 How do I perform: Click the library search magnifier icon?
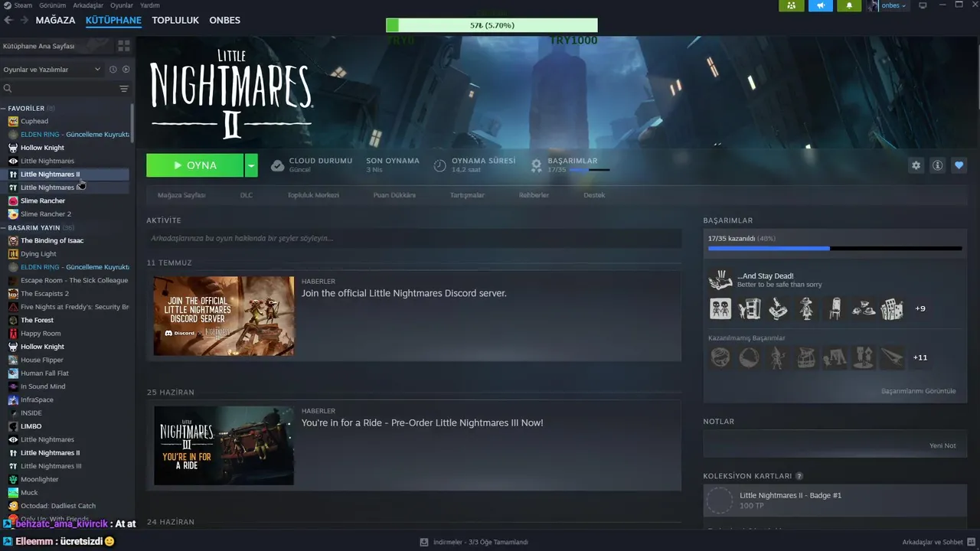tap(8, 89)
